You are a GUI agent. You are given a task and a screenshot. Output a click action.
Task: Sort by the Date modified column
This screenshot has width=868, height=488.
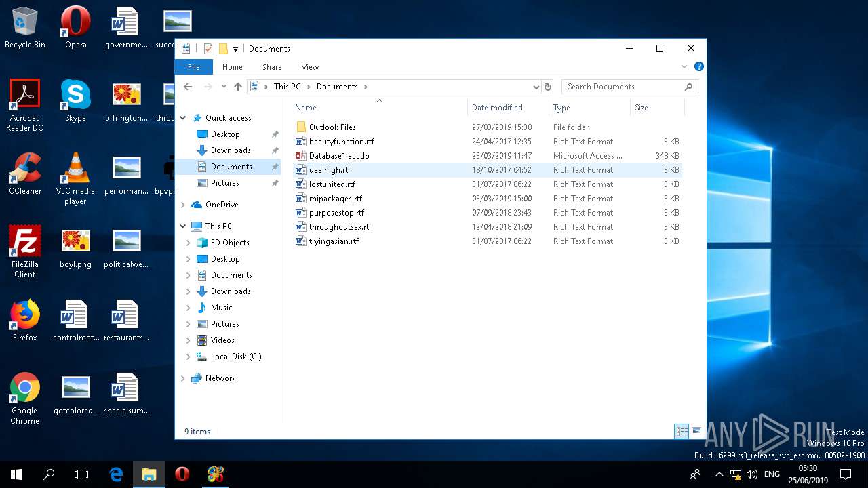point(509,108)
